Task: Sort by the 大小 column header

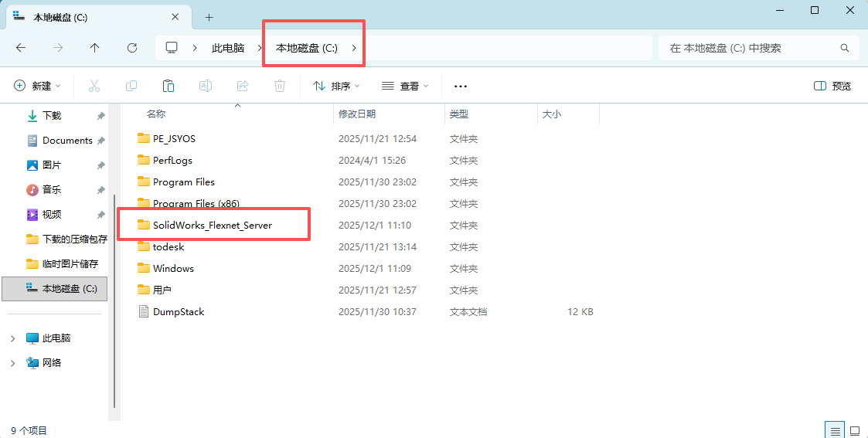Action: tap(551, 114)
